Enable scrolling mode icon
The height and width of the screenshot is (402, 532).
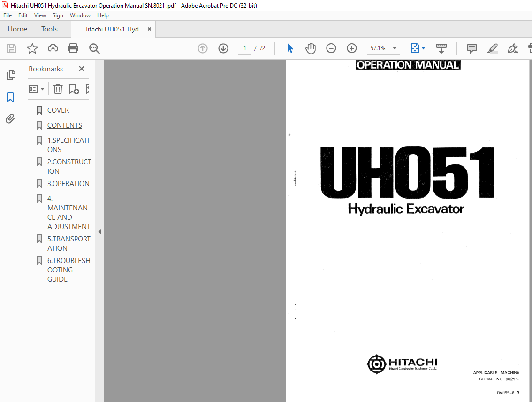click(441, 48)
